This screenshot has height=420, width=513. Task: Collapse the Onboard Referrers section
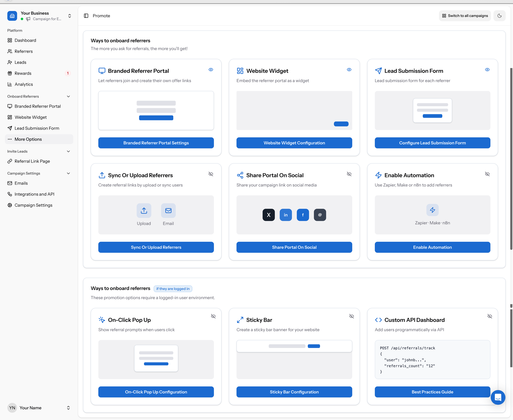click(x=68, y=96)
